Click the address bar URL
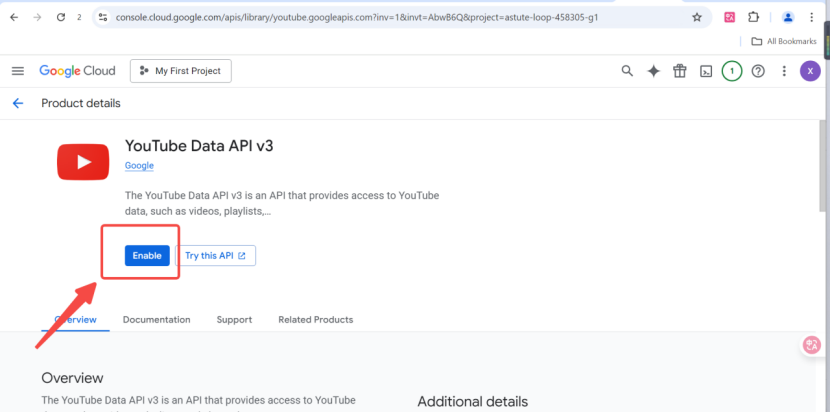The image size is (830, 412). 357,17
